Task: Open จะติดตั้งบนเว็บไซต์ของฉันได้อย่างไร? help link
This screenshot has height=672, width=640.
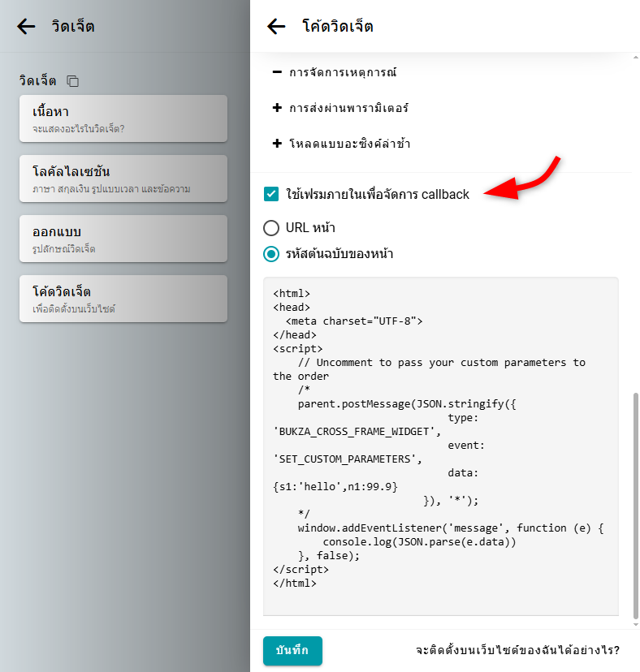Action: click(517, 651)
